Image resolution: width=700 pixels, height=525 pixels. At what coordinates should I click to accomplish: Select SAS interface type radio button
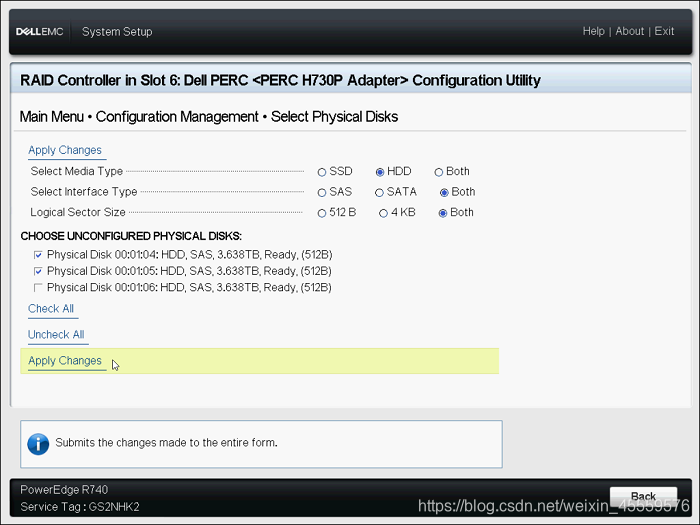tap(322, 192)
